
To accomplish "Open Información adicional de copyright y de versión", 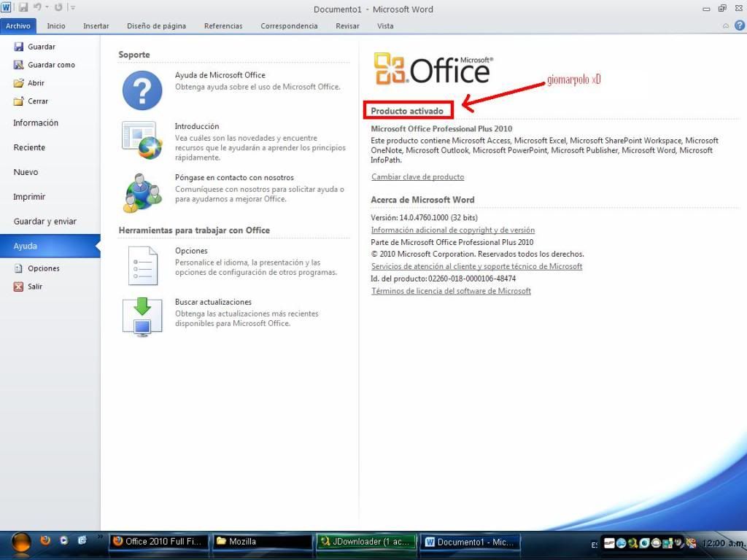I will click(x=452, y=230).
